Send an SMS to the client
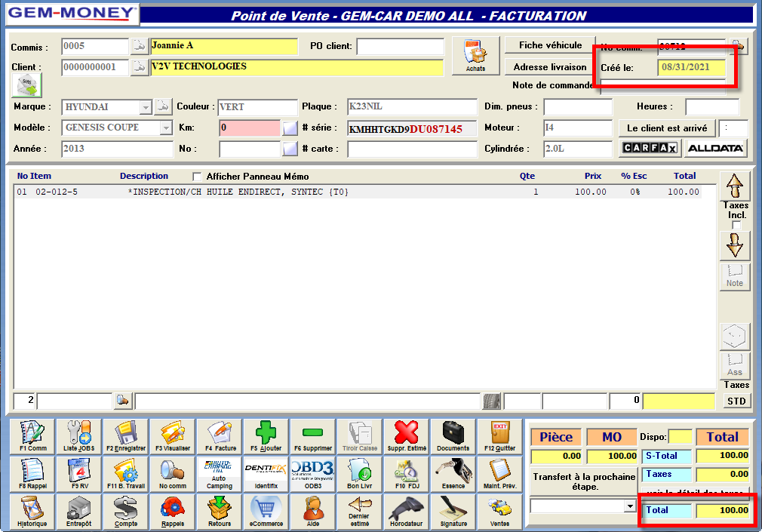 coord(26,85)
